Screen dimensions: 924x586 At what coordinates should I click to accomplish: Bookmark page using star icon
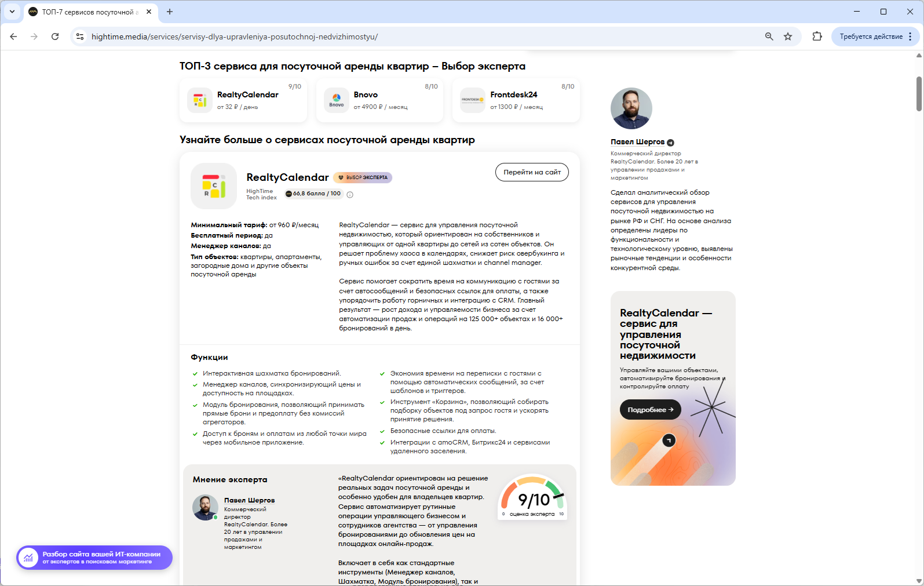(x=788, y=37)
